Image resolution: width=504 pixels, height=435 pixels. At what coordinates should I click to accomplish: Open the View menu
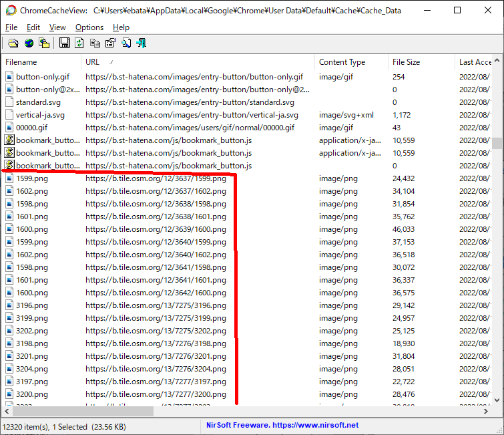[x=57, y=27]
